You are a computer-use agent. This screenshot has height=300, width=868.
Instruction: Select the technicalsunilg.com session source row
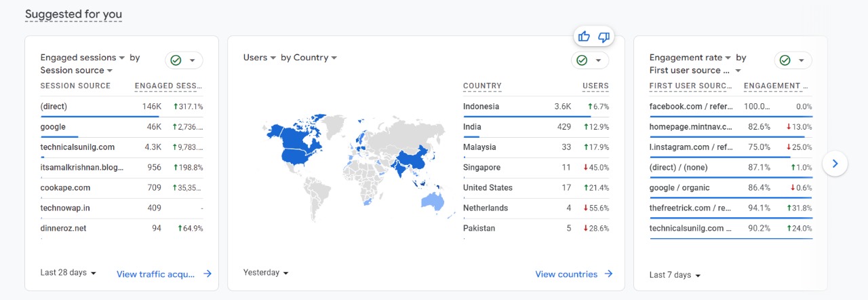[x=122, y=147]
